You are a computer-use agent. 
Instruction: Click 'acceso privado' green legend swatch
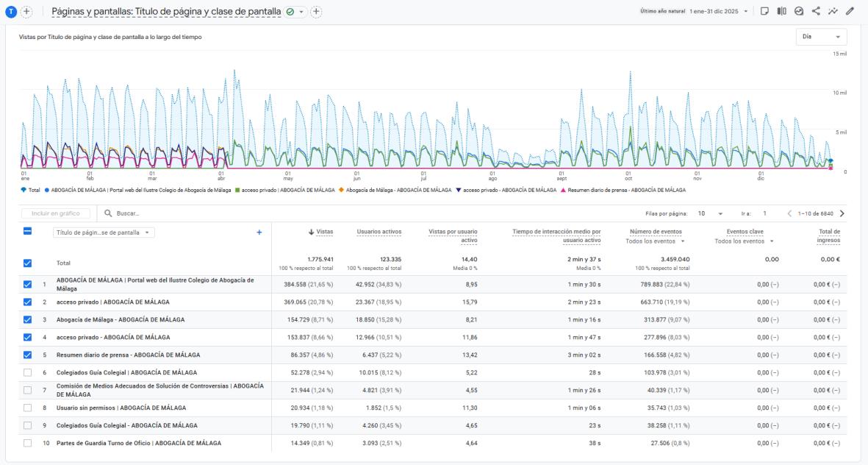point(238,190)
